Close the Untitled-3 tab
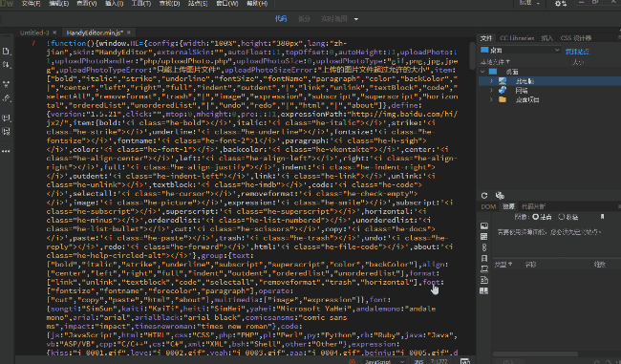Image resolution: width=621 pixels, height=364 pixels. coord(54,32)
